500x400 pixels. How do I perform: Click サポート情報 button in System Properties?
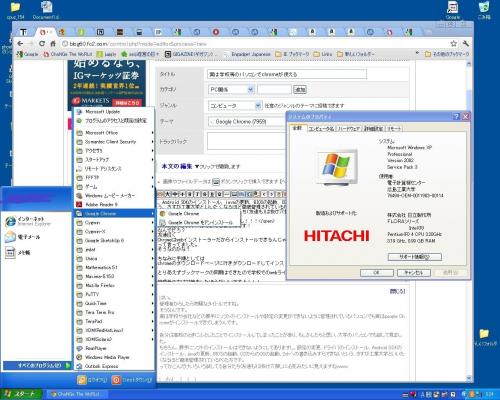415,257
